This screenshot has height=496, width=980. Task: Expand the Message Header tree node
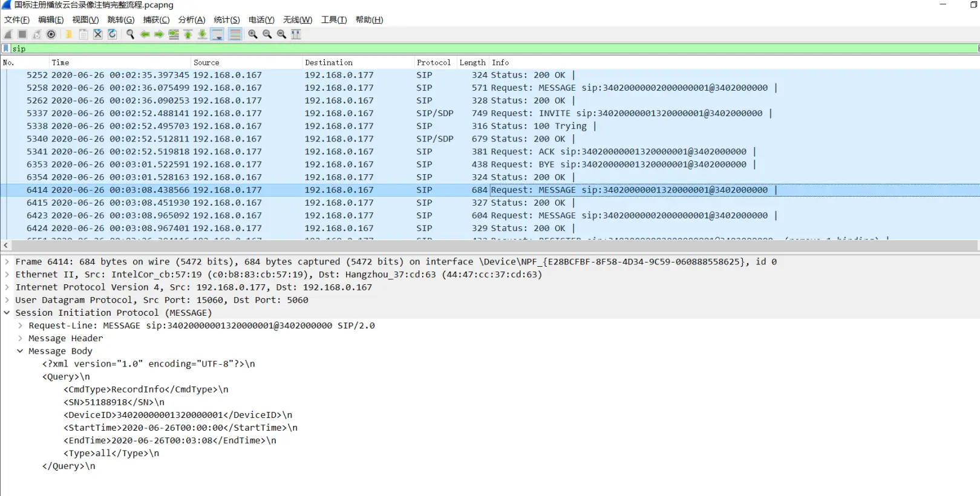tap(20, 338)
